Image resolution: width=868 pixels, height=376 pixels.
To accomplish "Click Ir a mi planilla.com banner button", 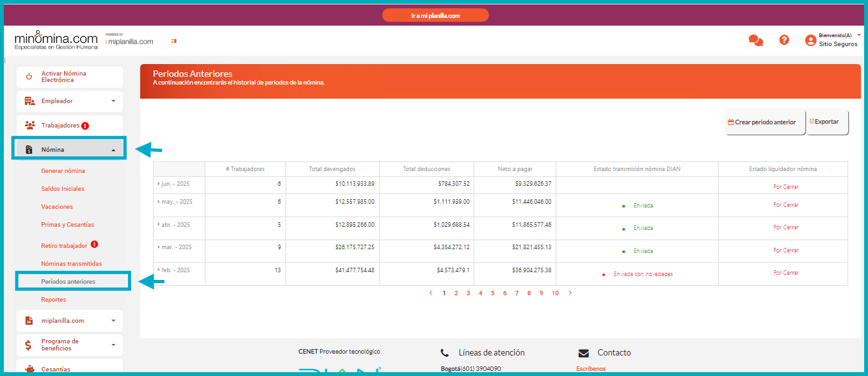I will pyautogui.click(x=435, y=15).
